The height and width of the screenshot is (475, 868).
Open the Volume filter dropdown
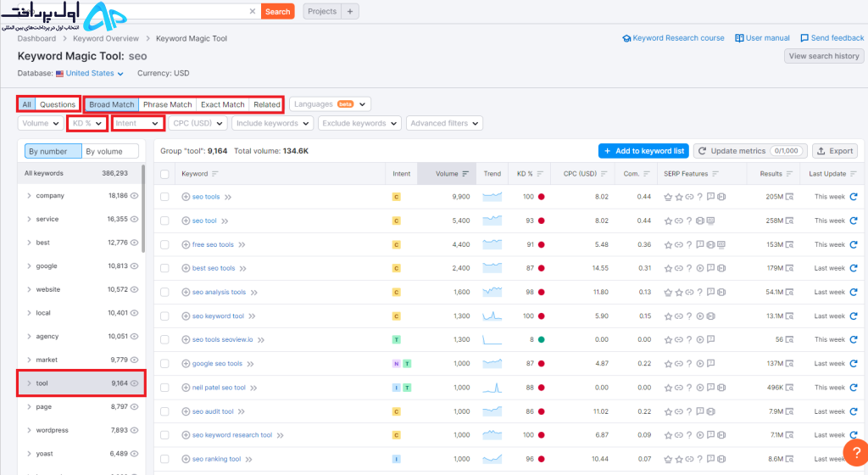coord(41,123)
